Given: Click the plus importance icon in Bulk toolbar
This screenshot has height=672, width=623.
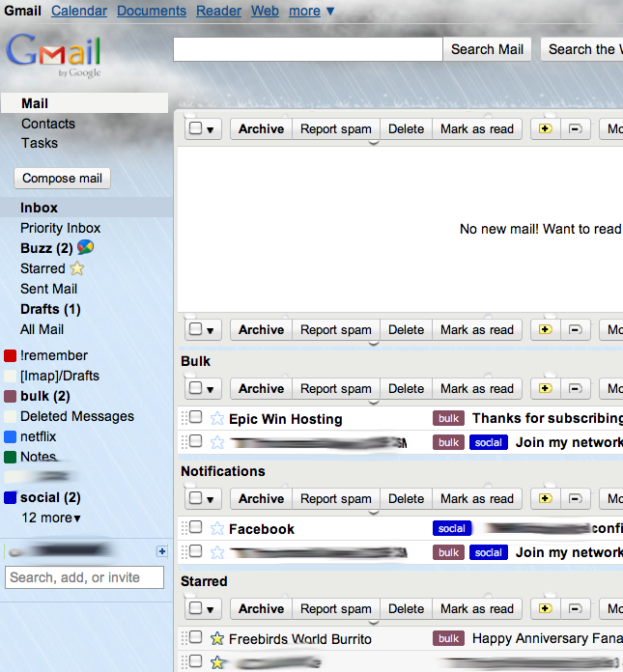Looking at the screenshot, I should [x=546, y=388].
